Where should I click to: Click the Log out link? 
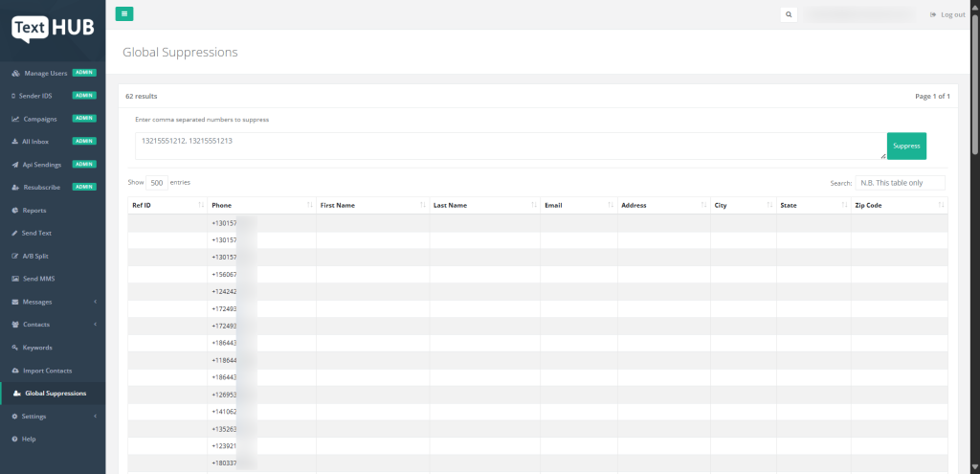[947, 14]
